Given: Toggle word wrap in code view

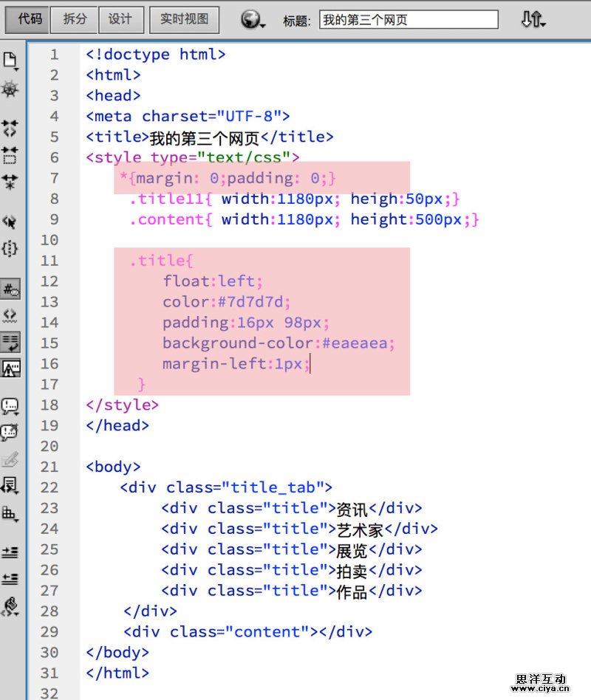Looking at the screenshot, I should click(x=10, y=342).
